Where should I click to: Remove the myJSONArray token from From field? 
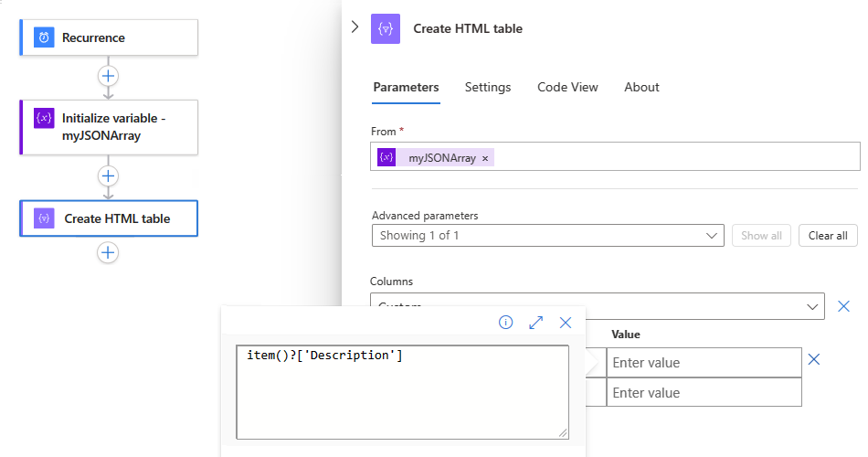coord(485,158)
